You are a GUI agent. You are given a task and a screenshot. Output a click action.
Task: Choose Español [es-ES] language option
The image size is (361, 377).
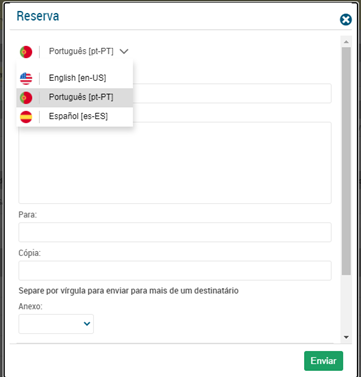(x=75, y=117)
